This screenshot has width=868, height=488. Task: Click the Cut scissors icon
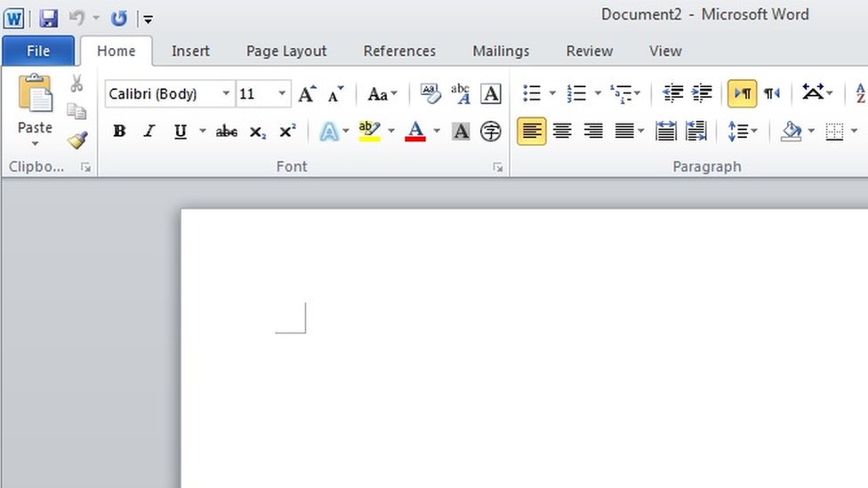coord(77,84)
